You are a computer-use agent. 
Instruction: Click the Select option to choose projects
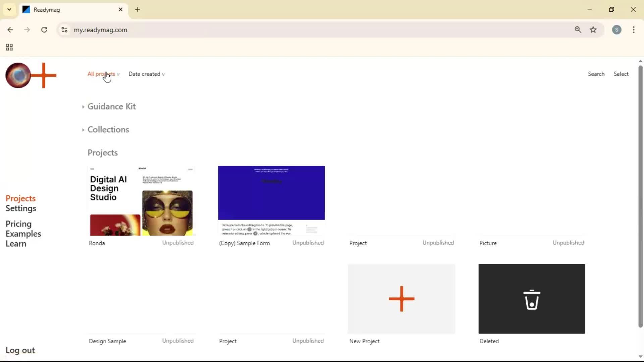pyautogui.click(x=621, y=74)
